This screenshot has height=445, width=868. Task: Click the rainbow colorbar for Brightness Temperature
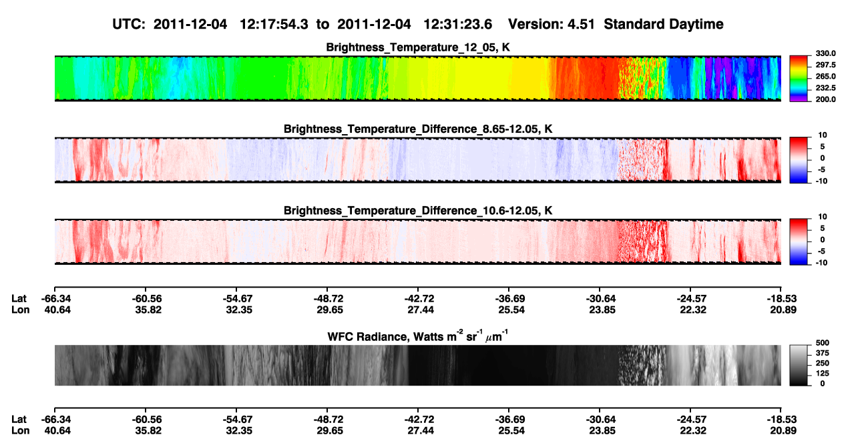tap(799, 79)
